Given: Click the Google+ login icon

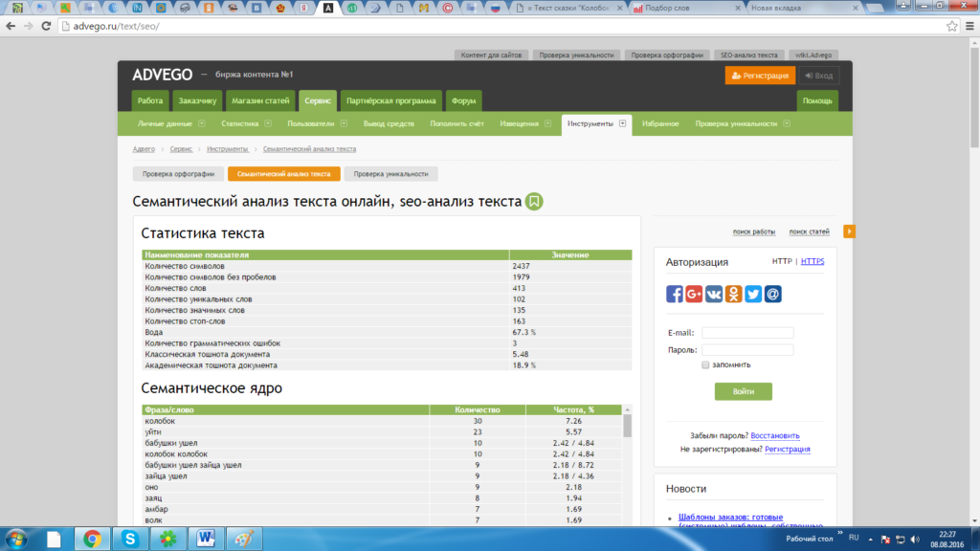Looking at the screenshot, I should pyautogui.click(x=694, y=294).
